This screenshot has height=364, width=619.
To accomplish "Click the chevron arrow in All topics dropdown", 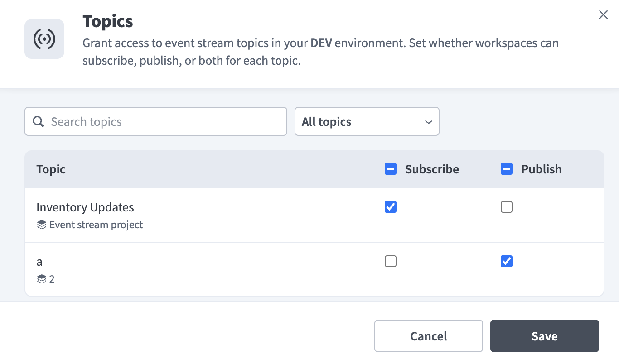I will [x=428, y=122].
